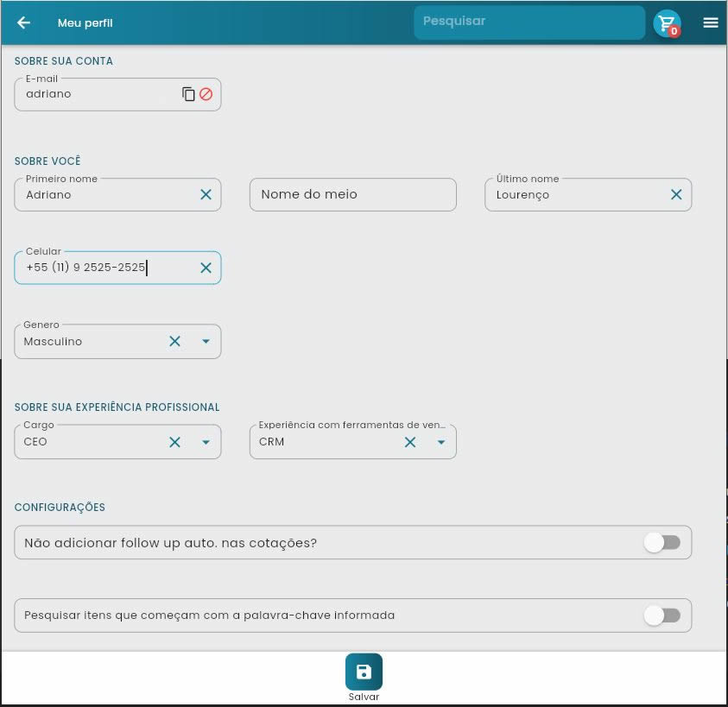Expand the Genero dropdown
Image resolution: width=728 pixels, height=707 pixels.
coord(206,342)
